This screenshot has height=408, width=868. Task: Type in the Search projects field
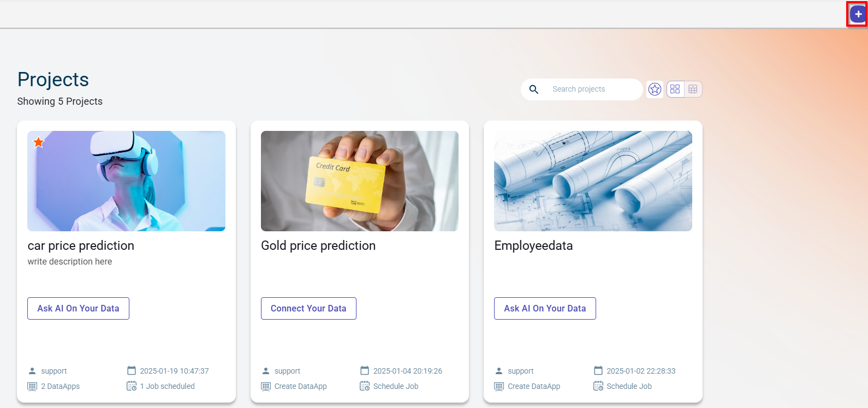pos(592,89)
